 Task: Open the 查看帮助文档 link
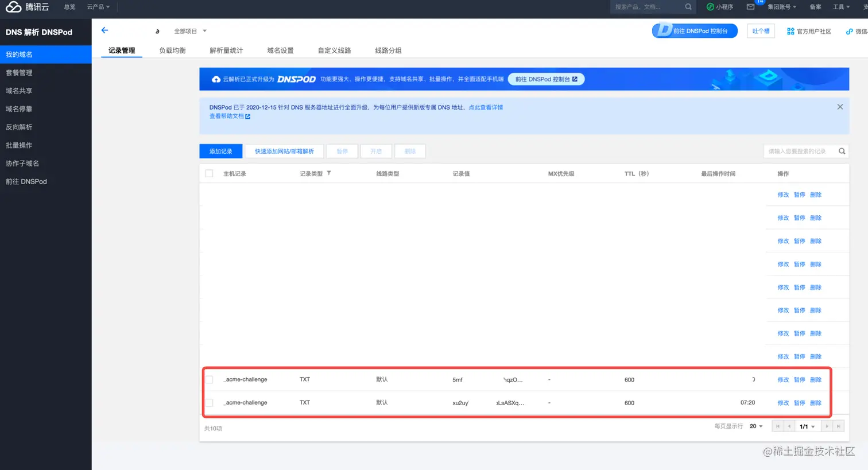click(x=226, y=116)
